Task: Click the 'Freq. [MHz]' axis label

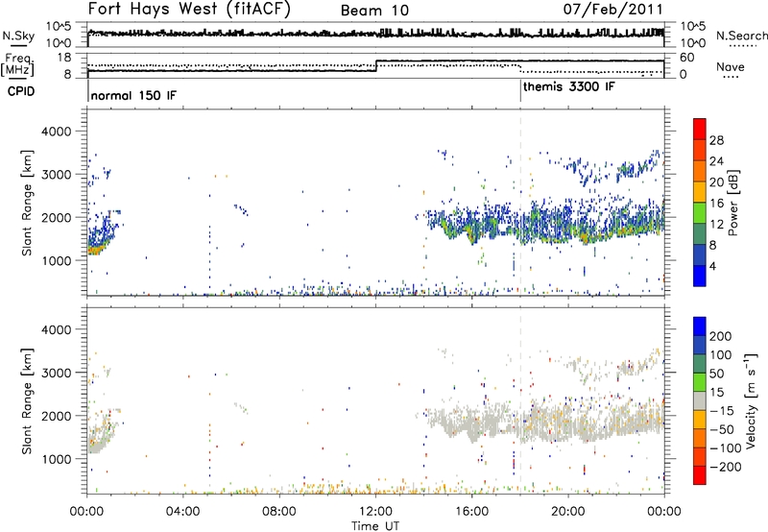Action: pyautogui.click(x=17, y=64)
